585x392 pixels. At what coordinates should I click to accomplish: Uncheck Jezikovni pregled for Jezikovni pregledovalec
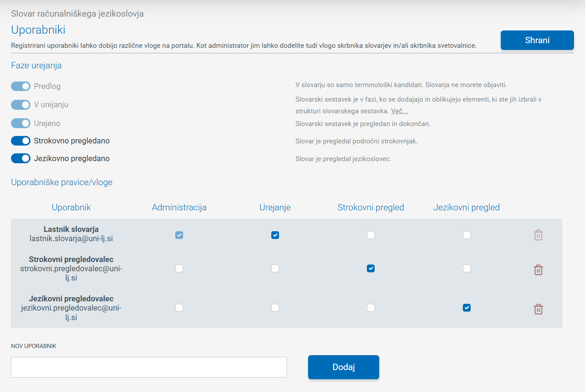467,308
